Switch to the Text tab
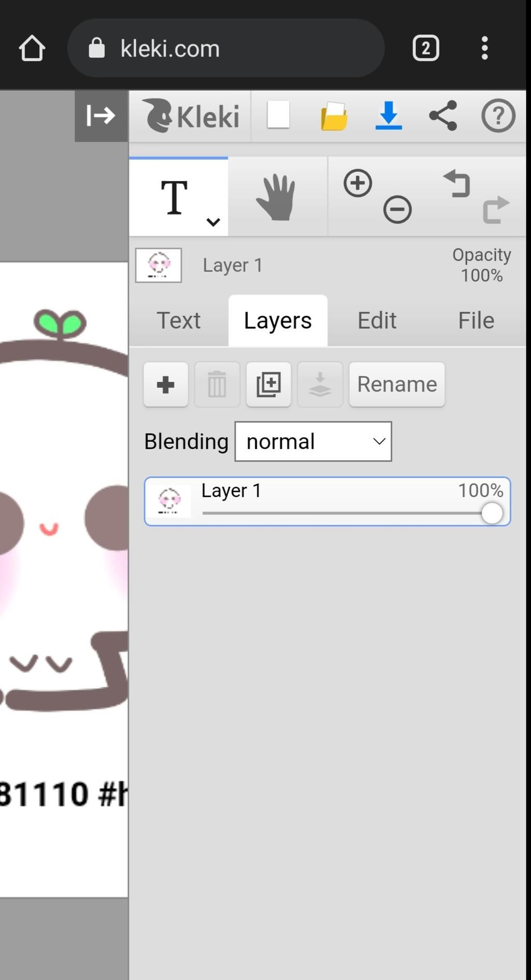The width and height of the screenshot is (531, 980). tap(178, 320)
